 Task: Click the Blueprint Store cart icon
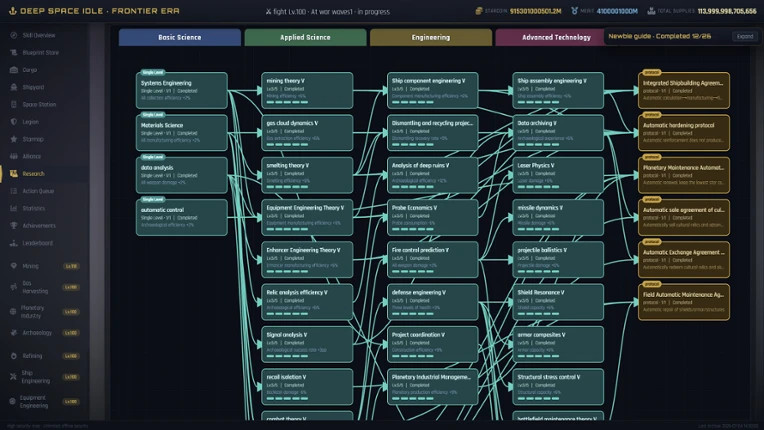(14, 53)
